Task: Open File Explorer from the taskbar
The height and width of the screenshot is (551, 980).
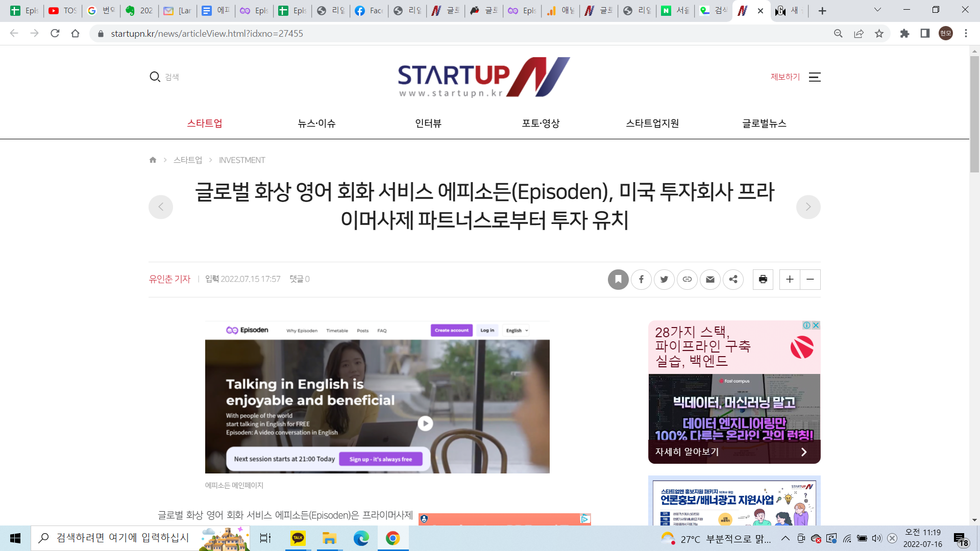Action: coord(329,538)
